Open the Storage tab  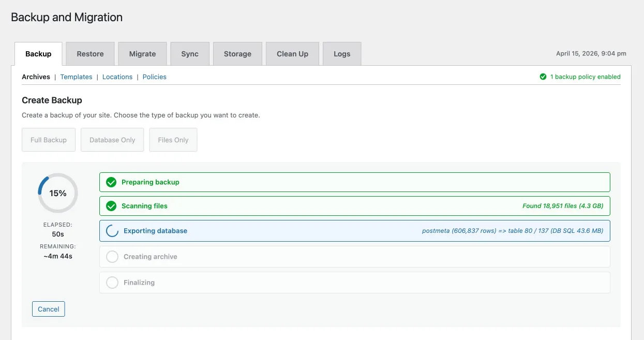pyautogui.click(x=237, y=54)
